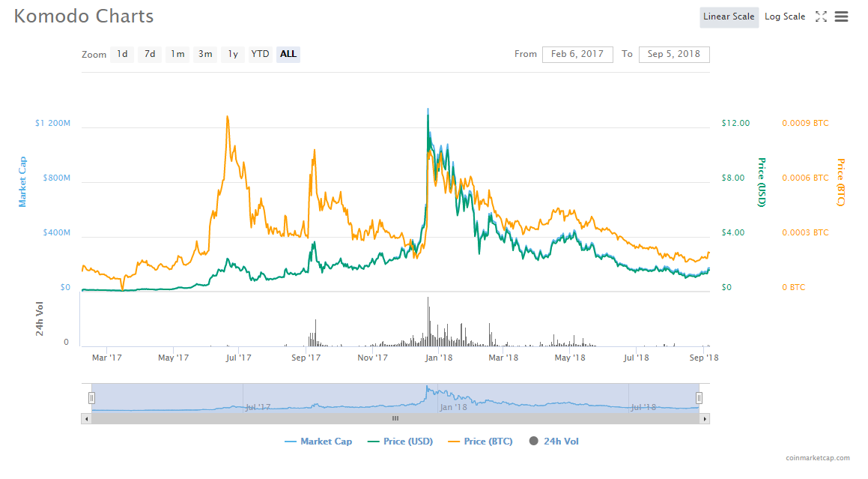The width and height of the screenshot is (868, 479).
Task: Toggle Price (USD) series in legend
Action: click(x=400, y=442)
